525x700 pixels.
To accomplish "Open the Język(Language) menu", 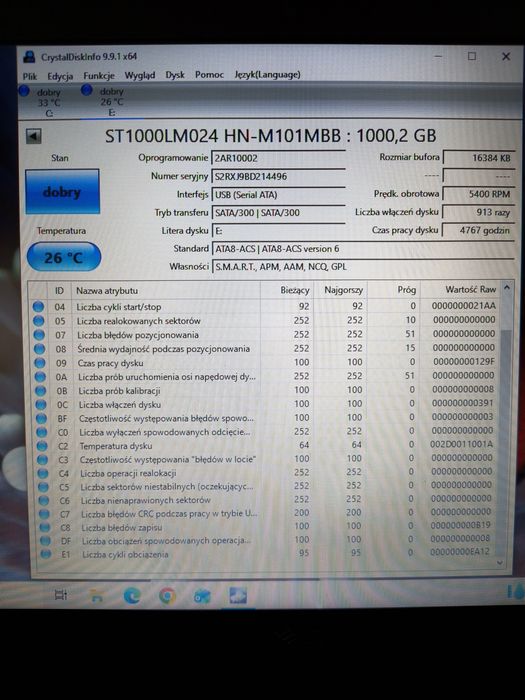I will [x=267, y=75].
